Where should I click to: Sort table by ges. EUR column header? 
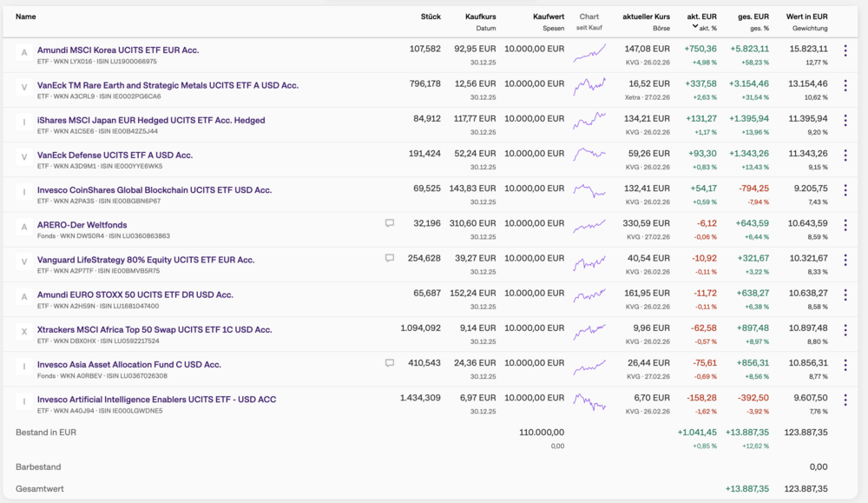tap(753, 17)
